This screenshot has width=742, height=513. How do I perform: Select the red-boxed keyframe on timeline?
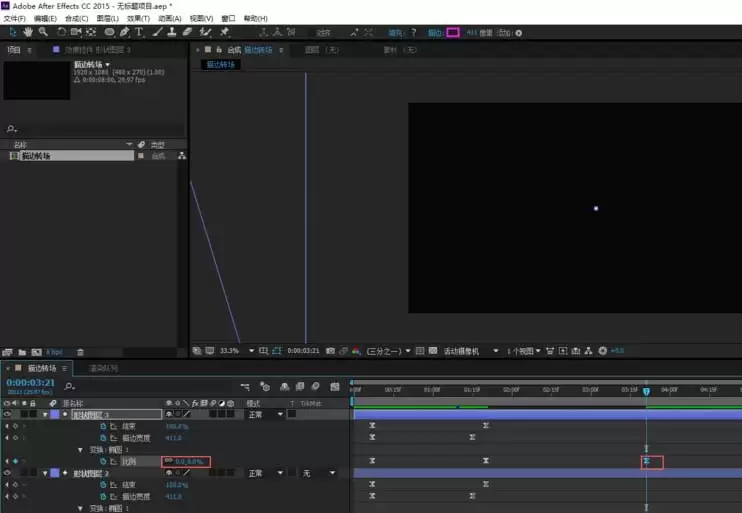[x=646, y=461]
